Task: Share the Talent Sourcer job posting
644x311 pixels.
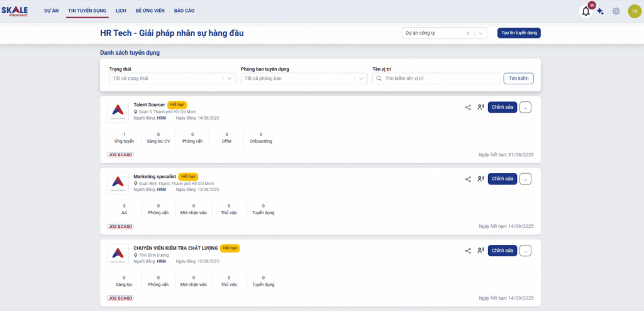Action: click(468, 107)
